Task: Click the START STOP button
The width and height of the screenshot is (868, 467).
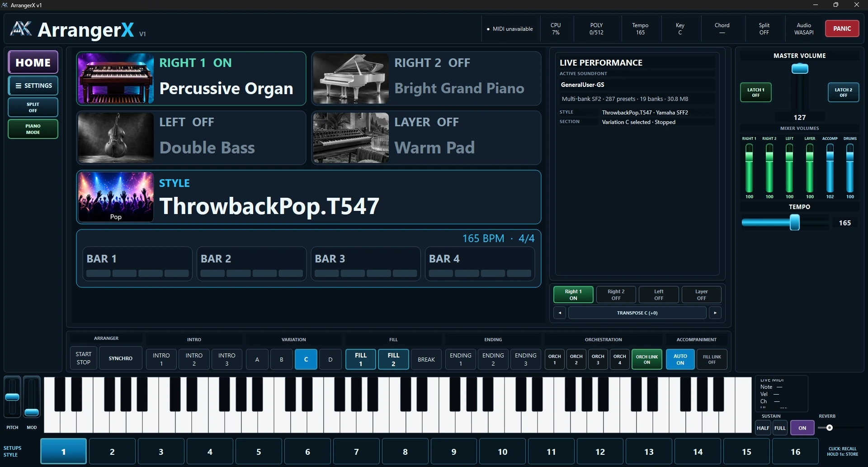Action: tap(83, 358)
